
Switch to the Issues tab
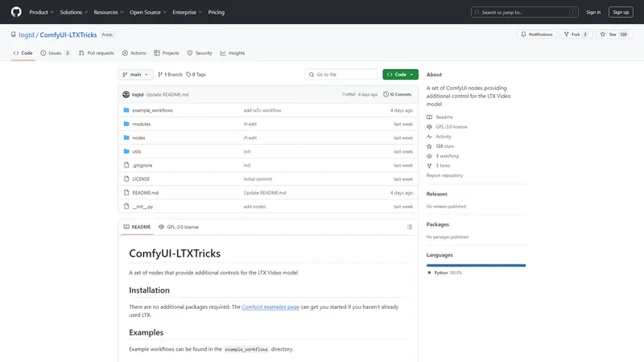55,53
